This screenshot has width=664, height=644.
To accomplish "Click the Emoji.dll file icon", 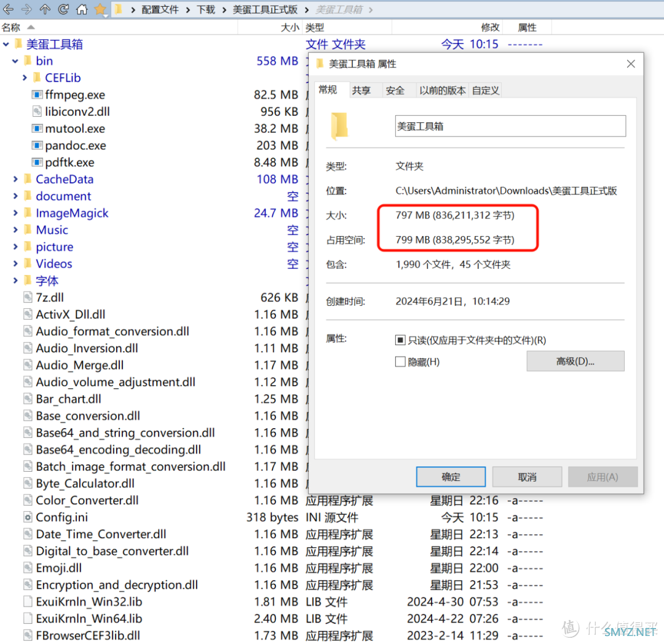I will [28, 568].
